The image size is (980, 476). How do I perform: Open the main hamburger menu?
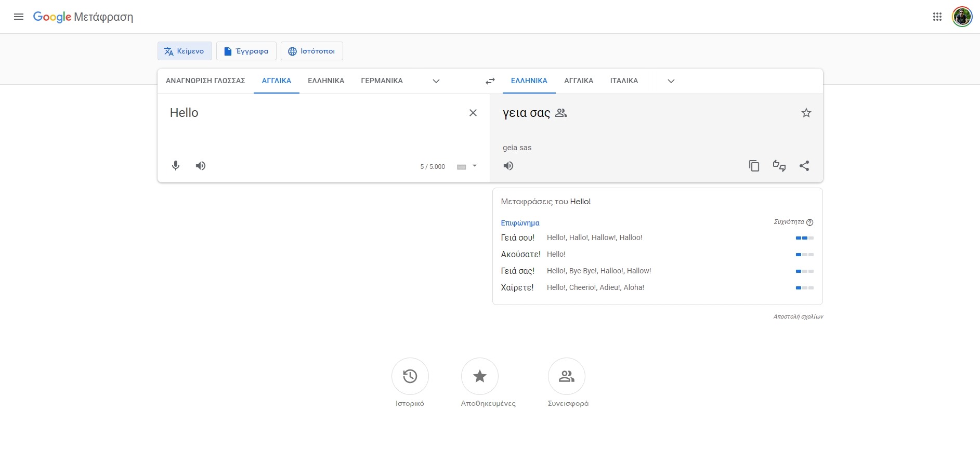pyautogui.click(x=19, y=17)
